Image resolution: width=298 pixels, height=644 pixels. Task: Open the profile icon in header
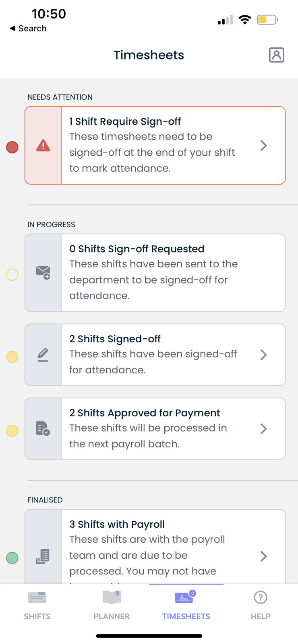click(x=276, y=55)
